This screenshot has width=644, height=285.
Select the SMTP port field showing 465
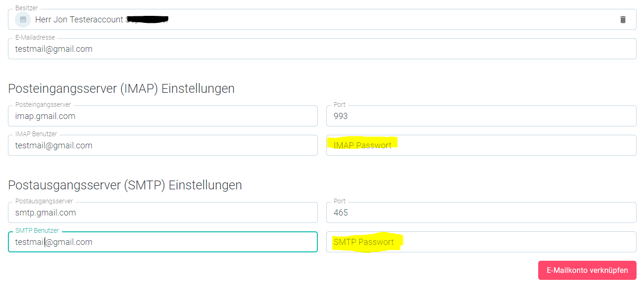(481, 213)
